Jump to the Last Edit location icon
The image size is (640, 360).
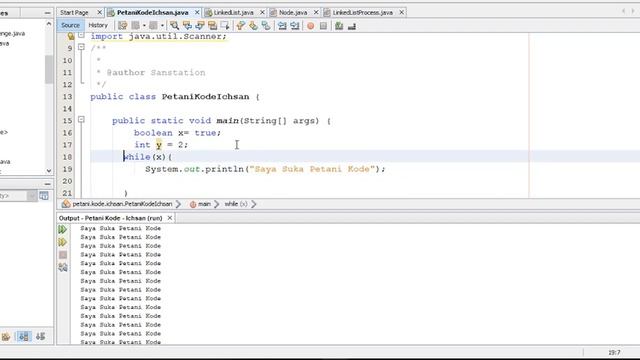[122, 26]
